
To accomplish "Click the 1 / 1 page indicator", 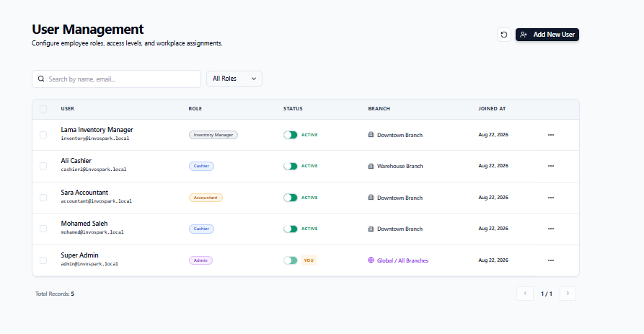I will tap(547, 294).
